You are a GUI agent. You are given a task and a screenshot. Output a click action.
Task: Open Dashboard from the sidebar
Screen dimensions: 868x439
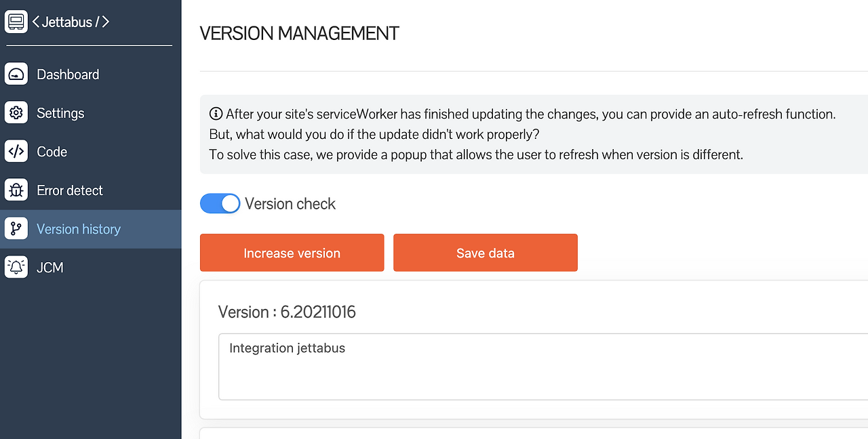(68, 75)
